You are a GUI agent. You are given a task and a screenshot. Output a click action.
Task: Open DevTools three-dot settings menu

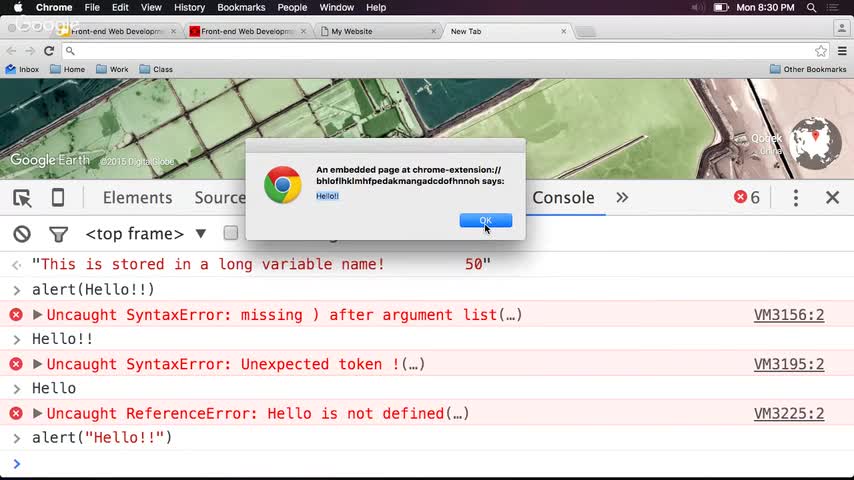(x=796, y=198)
